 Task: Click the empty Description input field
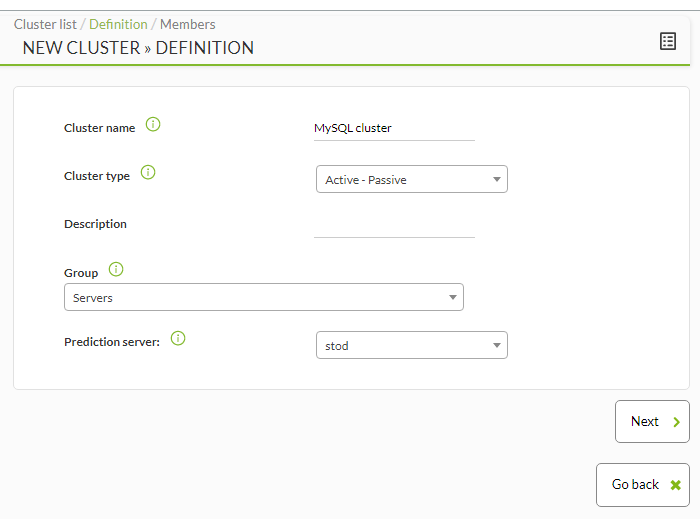[x=394, y=226]
